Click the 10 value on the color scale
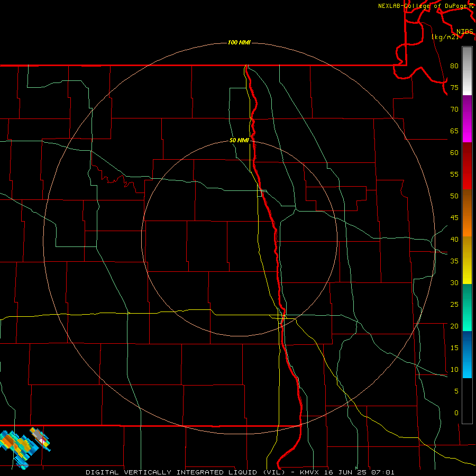 pos(454,370)
